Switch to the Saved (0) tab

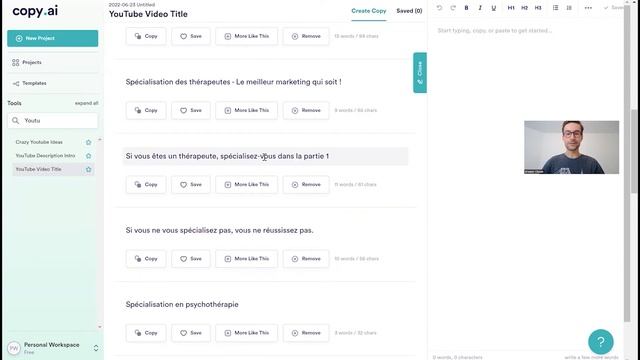point(409,11)
